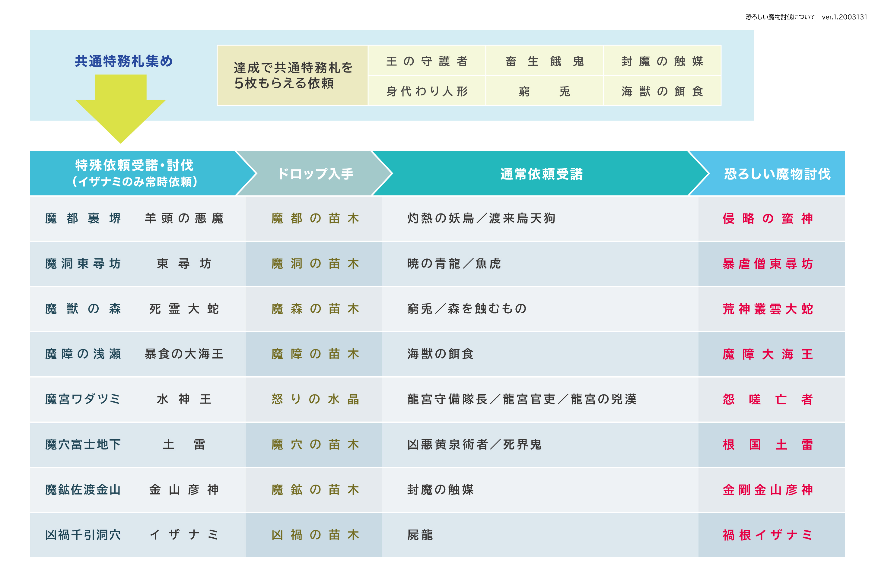Viewport: 875px width, 588px height.
Task: Click the ドロップ入手 header step
Action: (x=315, y=174)
